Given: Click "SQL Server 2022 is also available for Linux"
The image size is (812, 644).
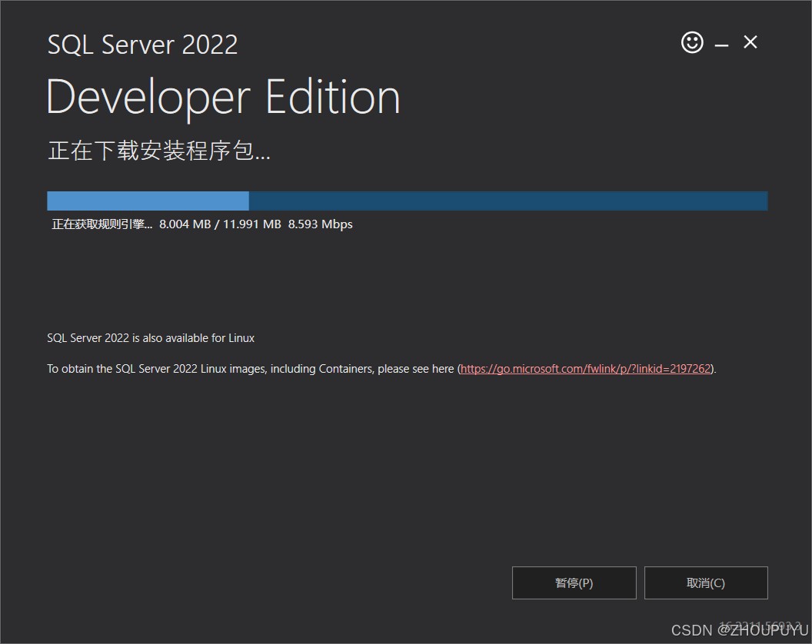Looking at the screenshot, I should click(x=151, y=338).
